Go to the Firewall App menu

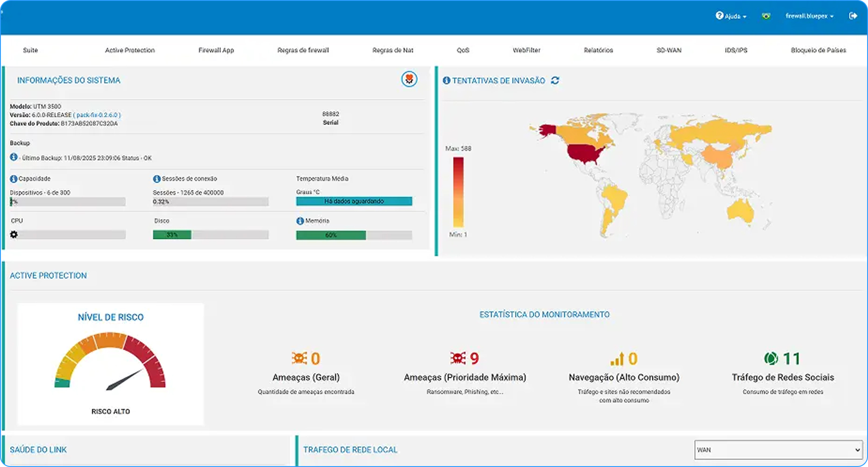[x=216, y=50]
